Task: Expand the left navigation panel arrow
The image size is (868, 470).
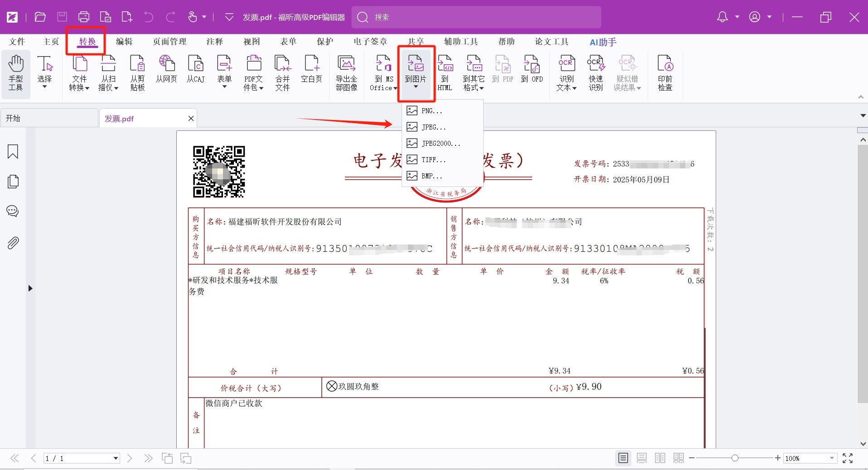Action: click(x=30, y=288)
